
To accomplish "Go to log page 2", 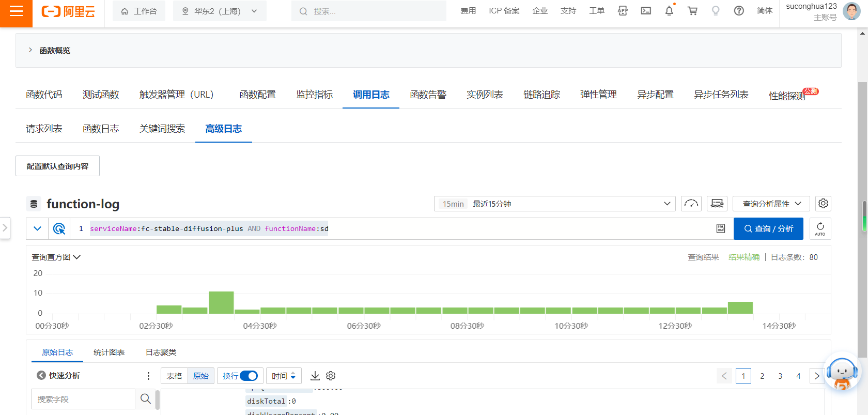I will click(x=762, y=376).
